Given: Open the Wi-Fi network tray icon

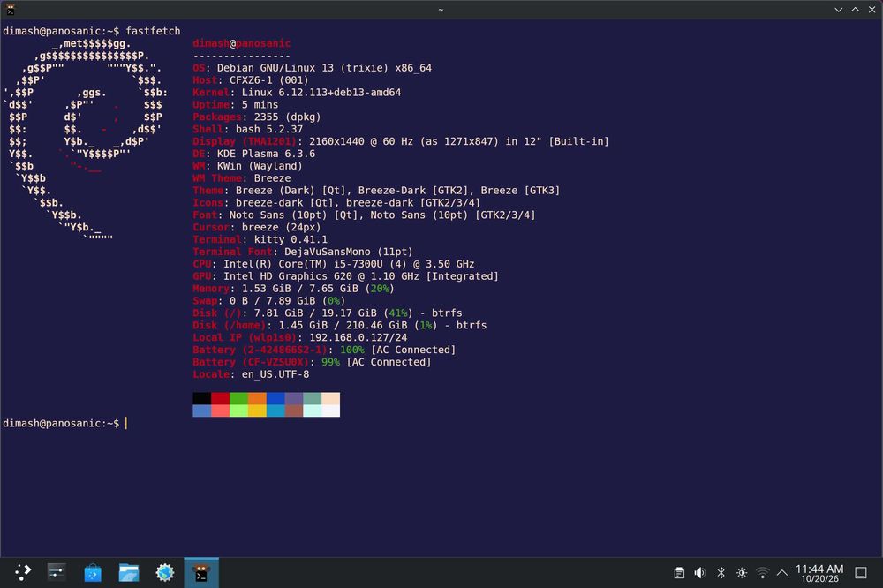Looking at the screenshot, I should pos(763,573).
